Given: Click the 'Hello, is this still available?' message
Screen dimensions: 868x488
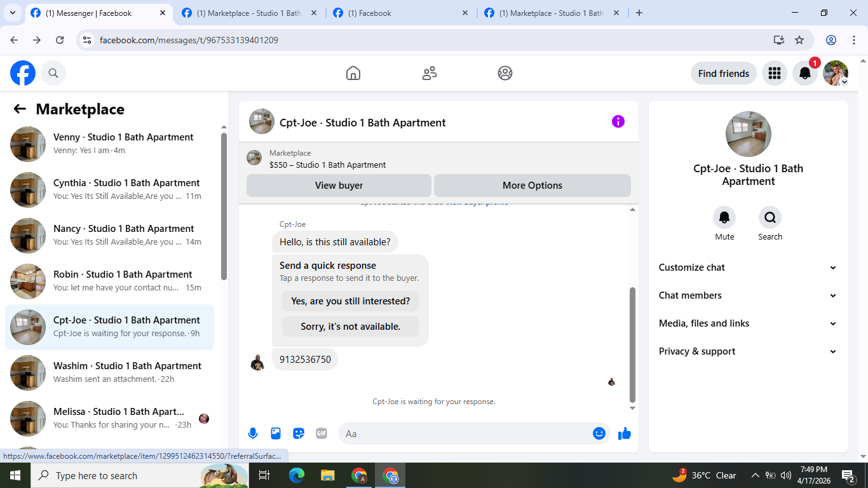Looking at the screenshot, I should pos(335,242).
